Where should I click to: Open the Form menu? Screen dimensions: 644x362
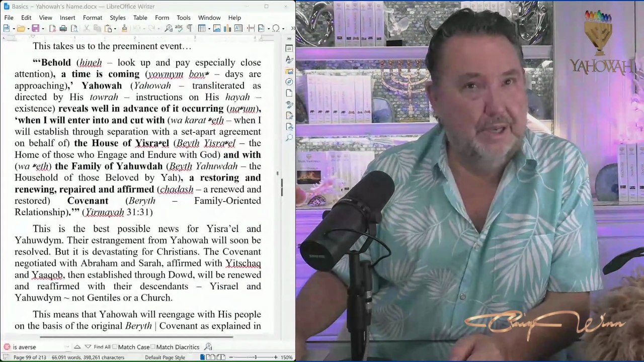tap(162, 18)
